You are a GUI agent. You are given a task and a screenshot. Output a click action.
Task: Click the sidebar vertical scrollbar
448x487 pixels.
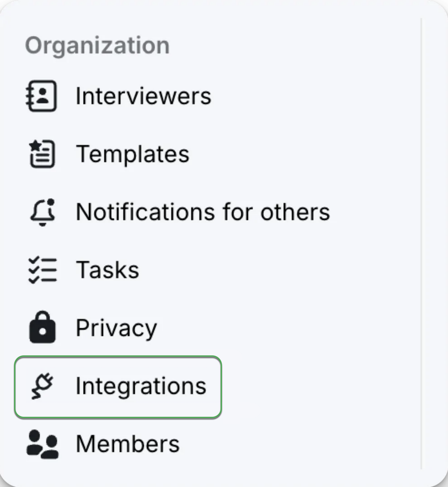(x=421, y=242)
